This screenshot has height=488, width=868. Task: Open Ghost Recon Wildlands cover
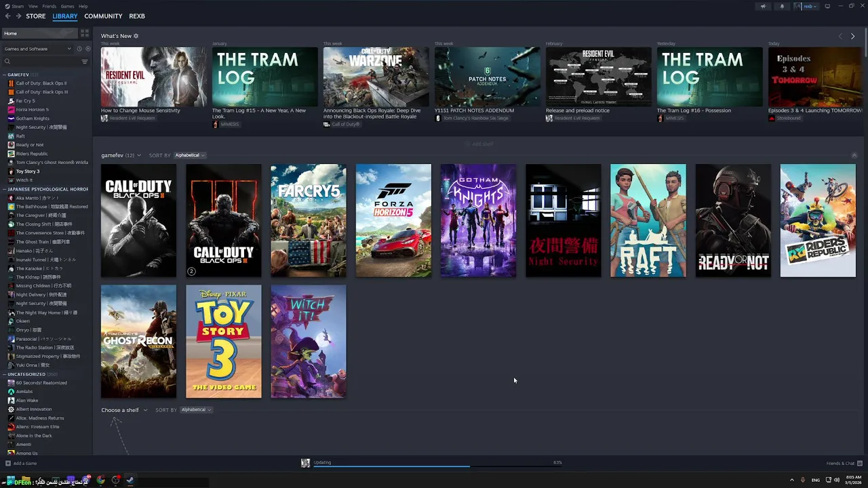[x=138, y=342]
